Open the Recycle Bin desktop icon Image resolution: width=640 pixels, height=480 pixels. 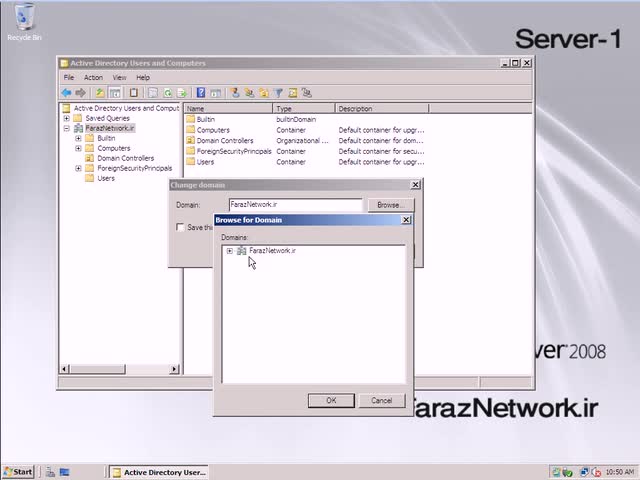(x=24, y=22)
